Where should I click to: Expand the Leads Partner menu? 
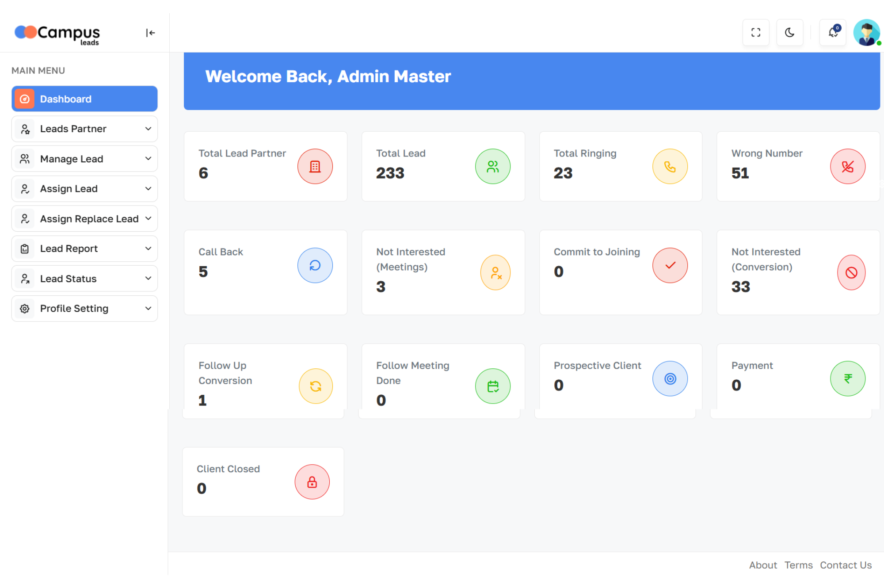click(x=84, y=129)
